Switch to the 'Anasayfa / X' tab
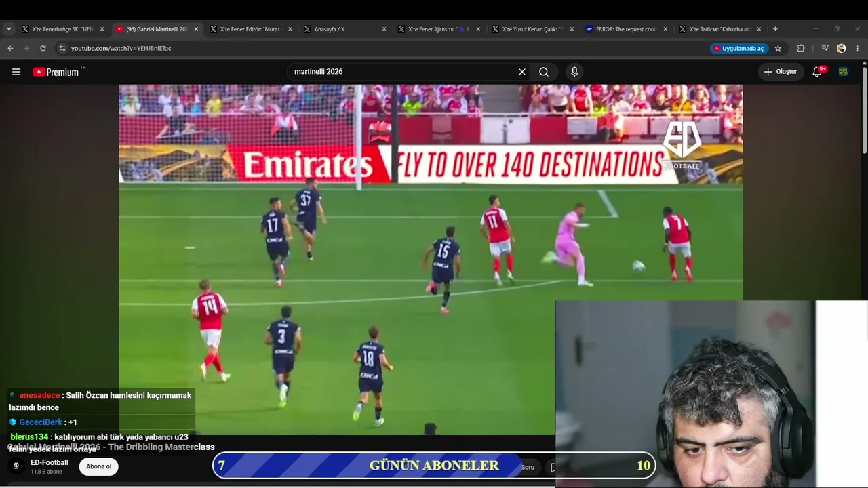 [345, 29]
